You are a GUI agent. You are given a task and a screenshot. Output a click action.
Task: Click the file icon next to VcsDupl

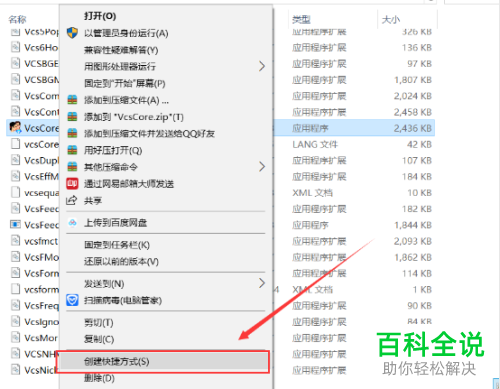coord(15,160)
